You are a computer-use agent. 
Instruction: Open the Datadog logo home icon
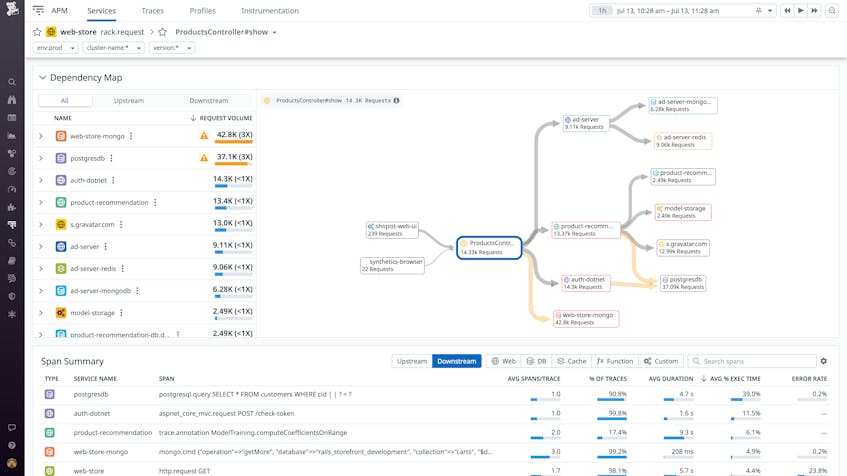(12, 8)
